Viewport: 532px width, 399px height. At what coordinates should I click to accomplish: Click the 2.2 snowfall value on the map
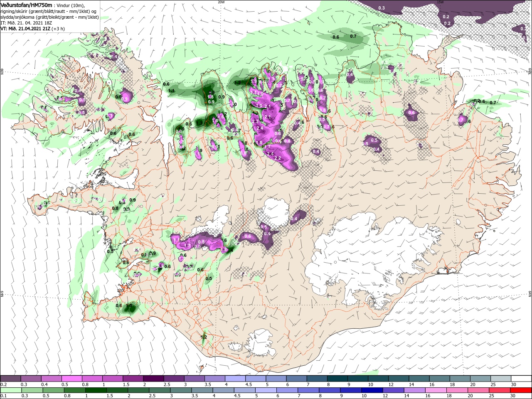pos(278,158)
